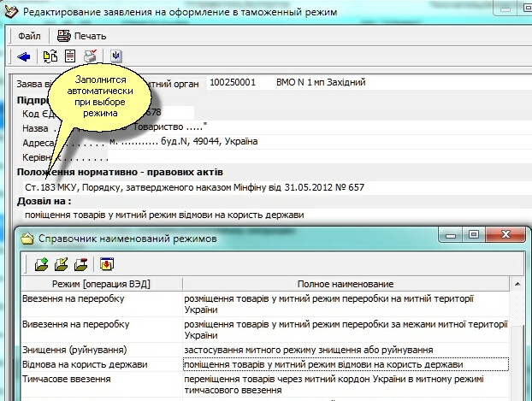Click the Дозвіл на field text
532x401 pixels.
click(x=277, y=215)
